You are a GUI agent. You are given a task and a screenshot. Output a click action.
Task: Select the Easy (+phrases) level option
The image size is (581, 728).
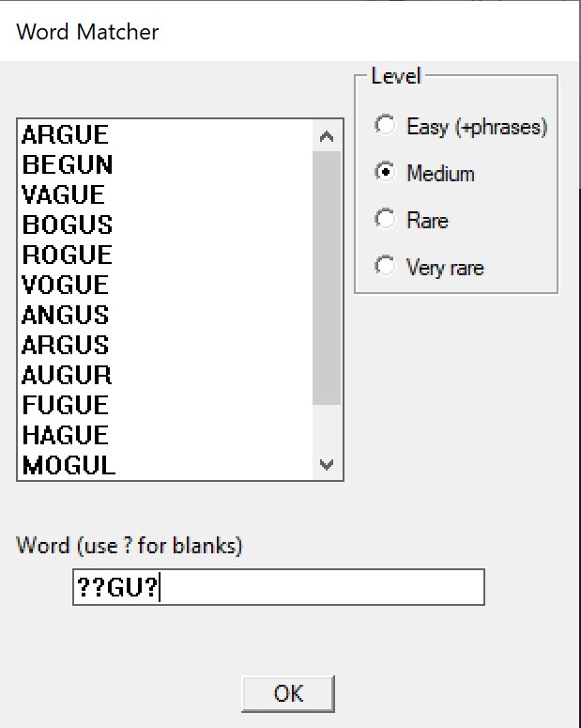point(460,126)
